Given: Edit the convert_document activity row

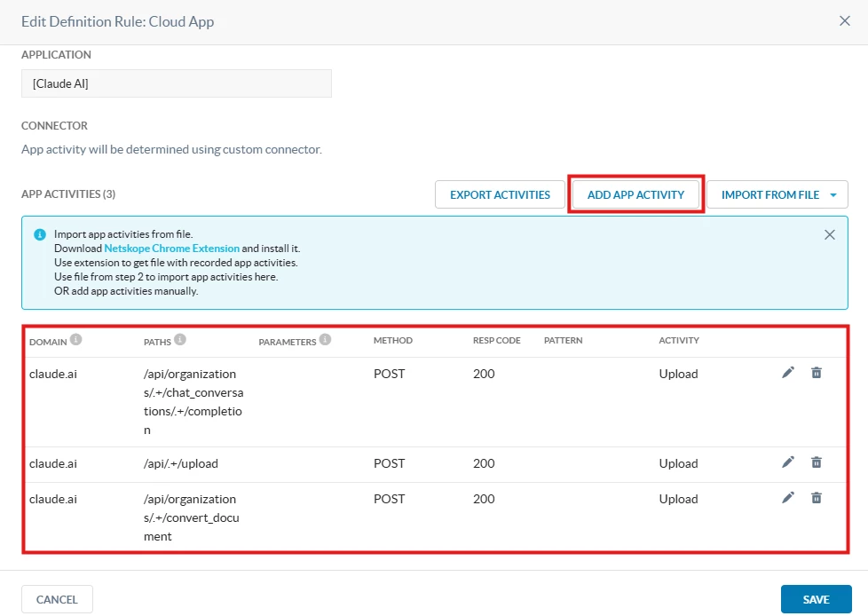Looking at the screenshot, I should pos(788,498).
